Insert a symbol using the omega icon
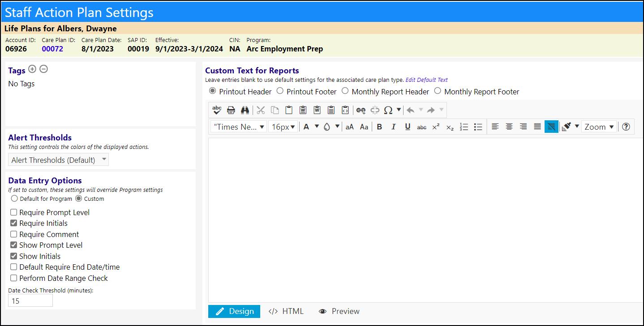 coord(388,110)
